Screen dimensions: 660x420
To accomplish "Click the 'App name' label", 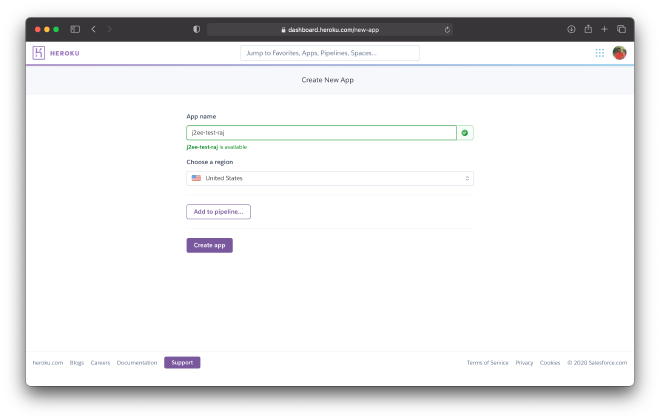I will (201, 117).
